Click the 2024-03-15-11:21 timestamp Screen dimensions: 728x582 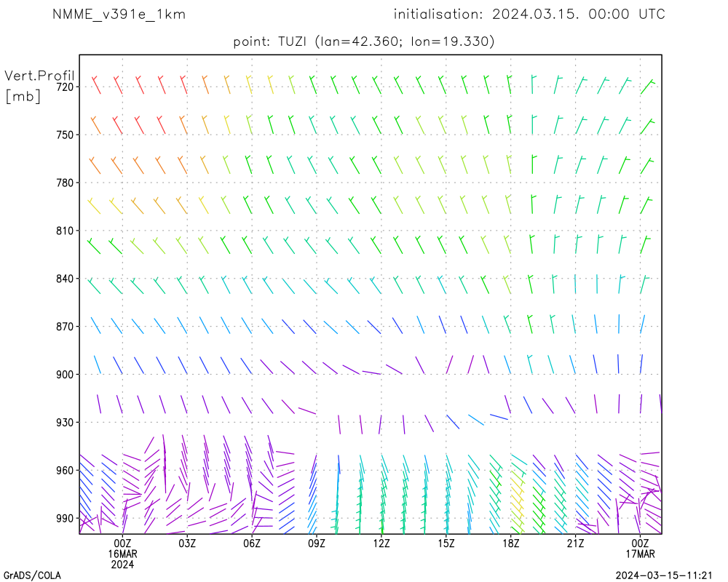coord(664,575)
